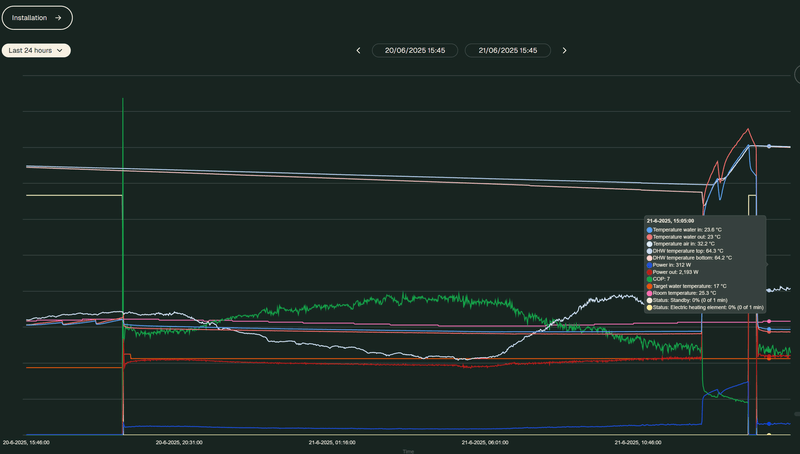
Task: Click the tall green COP spike on the chart
Action: (123, 204)
